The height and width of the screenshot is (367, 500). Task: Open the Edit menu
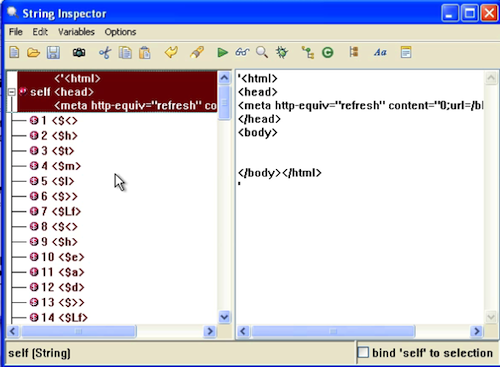pyautogui.click(x=40, y=32)
